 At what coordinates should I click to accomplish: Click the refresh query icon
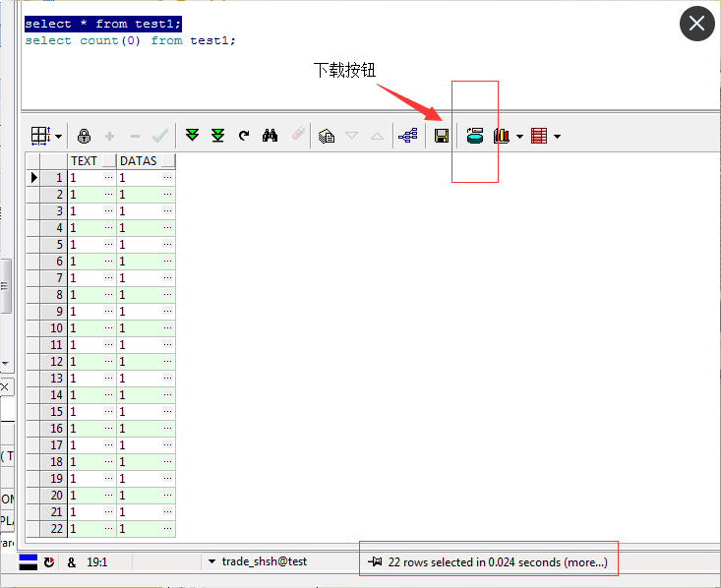pyautogui.click(x=244, y=136)
